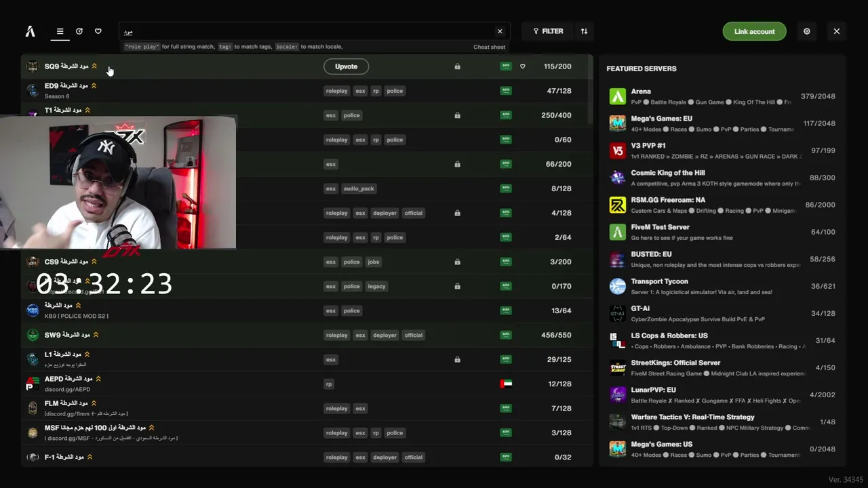
Task: Open the Transport Tycoon featured title
Action: 659,281
